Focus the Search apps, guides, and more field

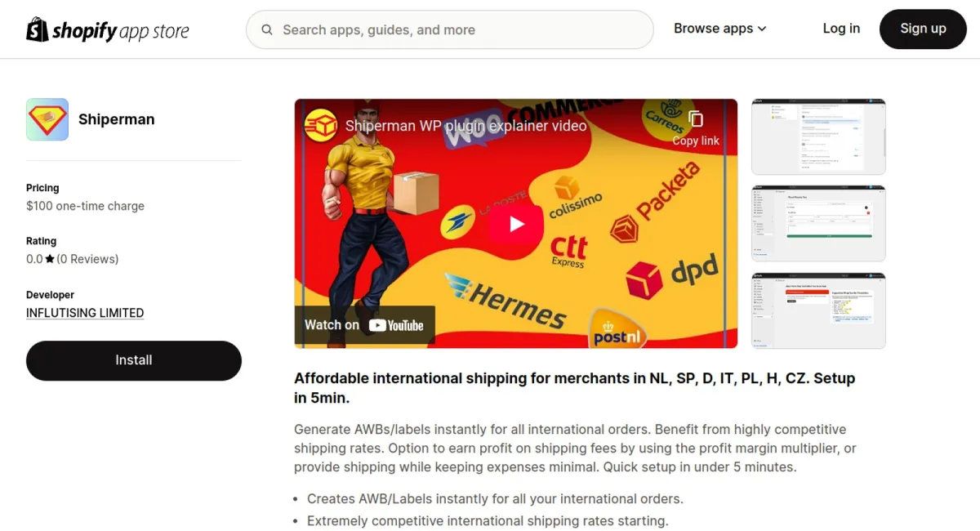coord(450,30)
